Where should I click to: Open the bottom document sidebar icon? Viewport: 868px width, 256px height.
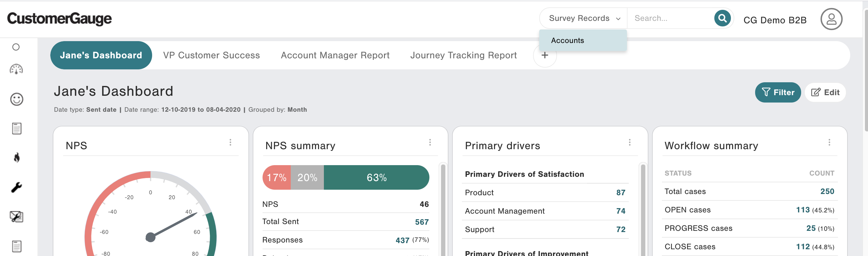17,246
